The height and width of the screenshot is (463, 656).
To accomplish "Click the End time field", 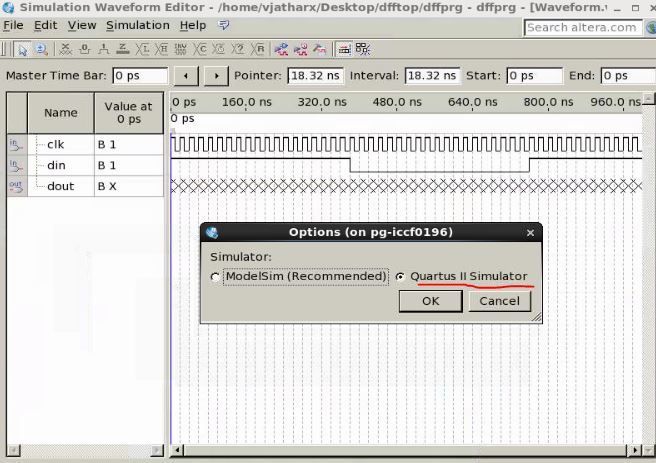I will (x=628, y=76).
